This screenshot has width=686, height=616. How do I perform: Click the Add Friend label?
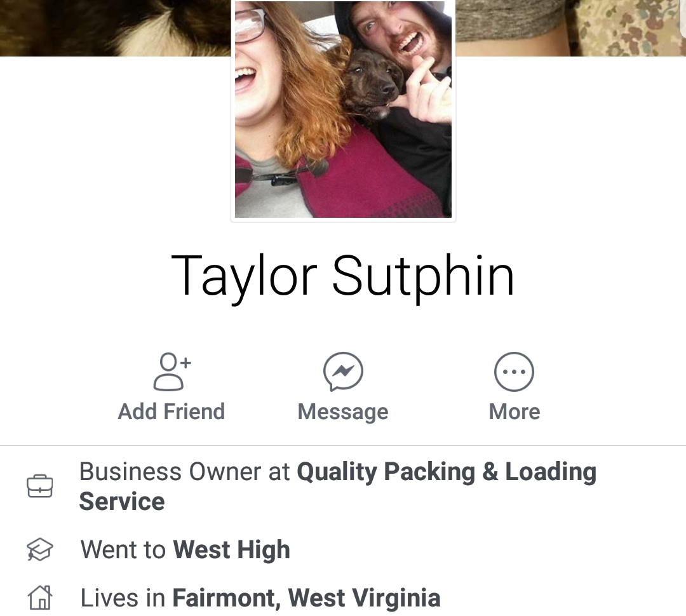pos(171,412)
